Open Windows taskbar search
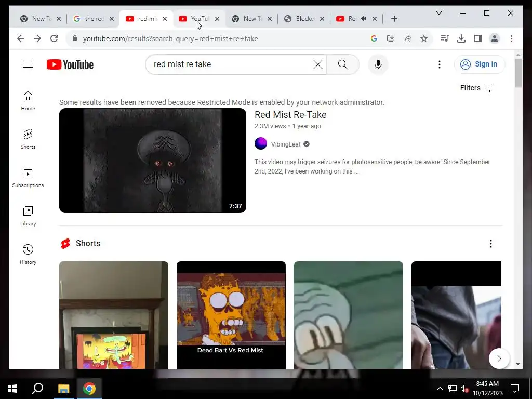This screenshot has width=532, height=399. pyautogui.click(x=37, y=389)
